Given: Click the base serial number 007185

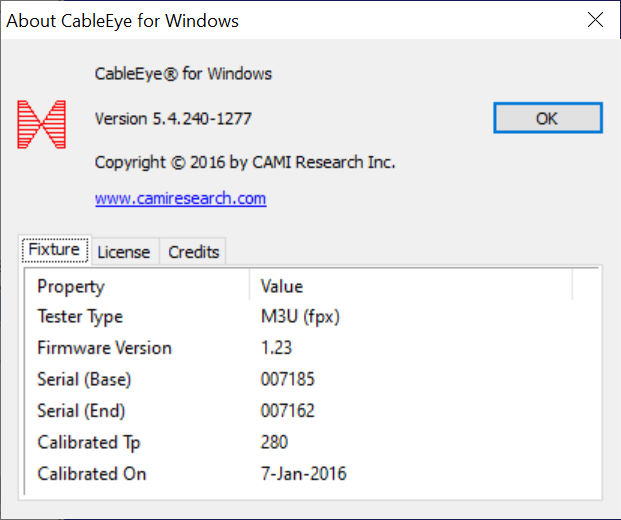Looking at the screenshot, I should coord(285,380).
